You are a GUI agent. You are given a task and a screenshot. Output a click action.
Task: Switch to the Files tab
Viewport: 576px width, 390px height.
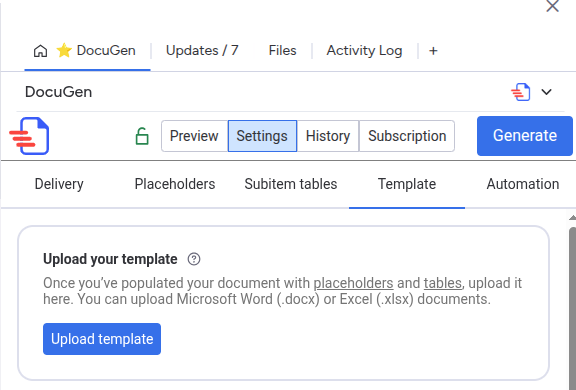[282, 51]
